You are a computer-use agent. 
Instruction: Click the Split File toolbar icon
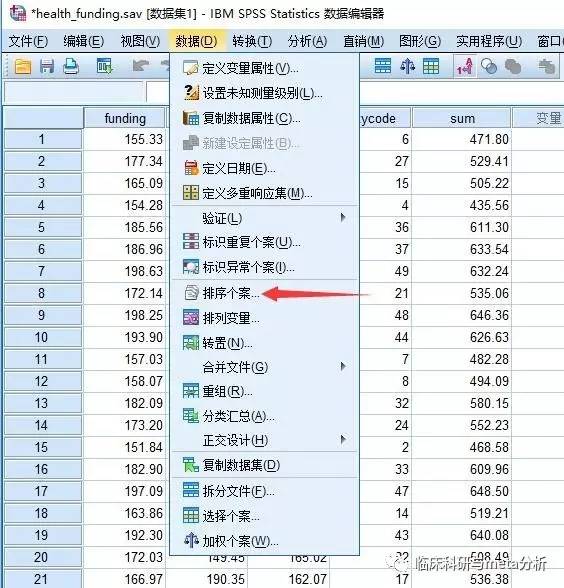click(382, 66)
